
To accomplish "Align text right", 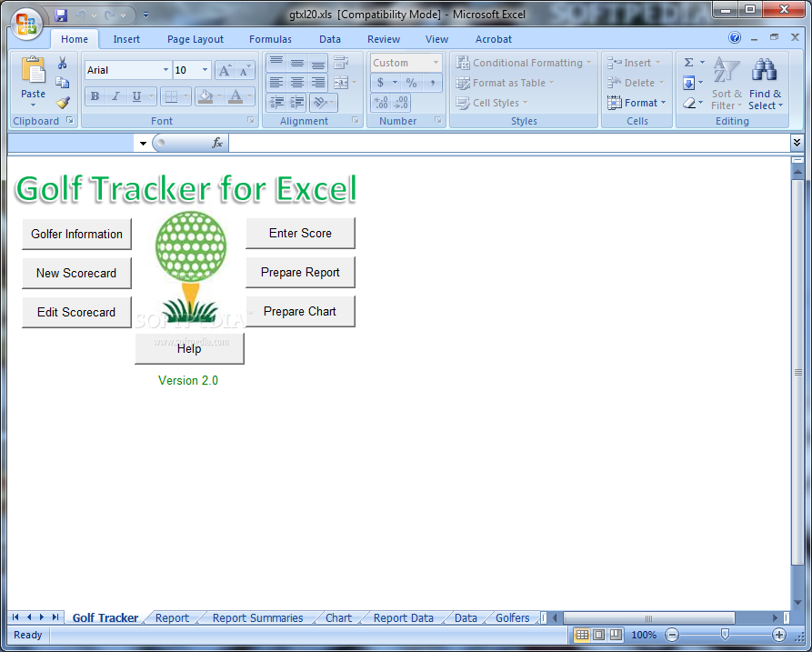I will 318,83.
